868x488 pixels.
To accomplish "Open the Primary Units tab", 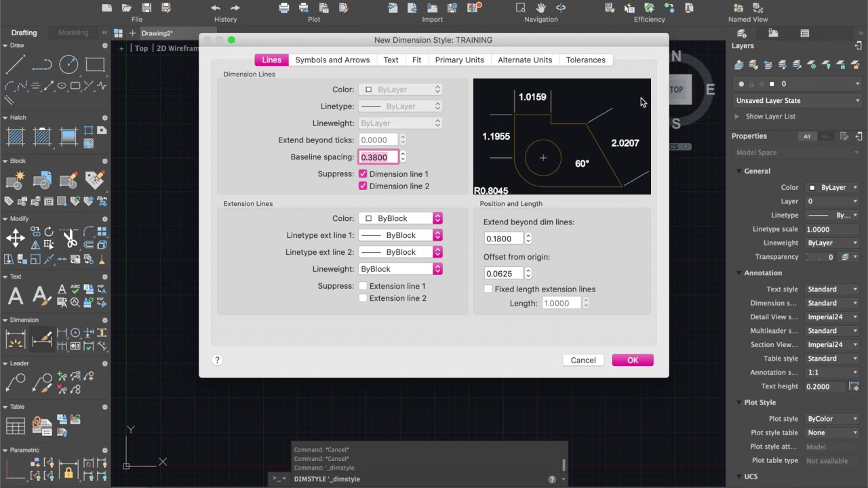I will coord(460,60).
